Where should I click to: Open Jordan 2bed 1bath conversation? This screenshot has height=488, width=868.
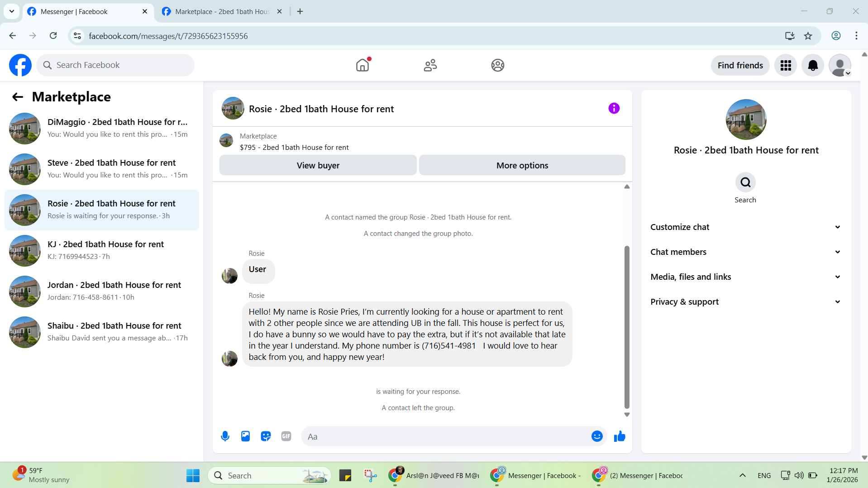(102, 292)
